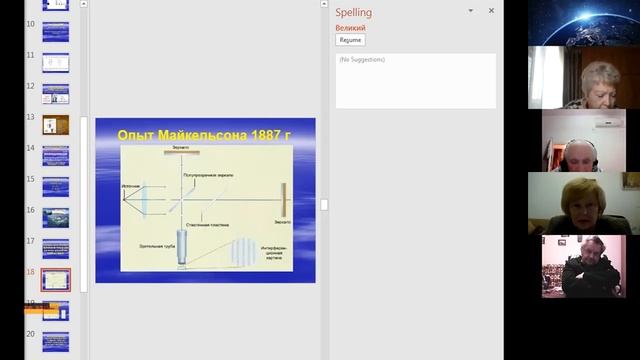Select the highlighted slide 18 thumbnail

click(56, 280)
